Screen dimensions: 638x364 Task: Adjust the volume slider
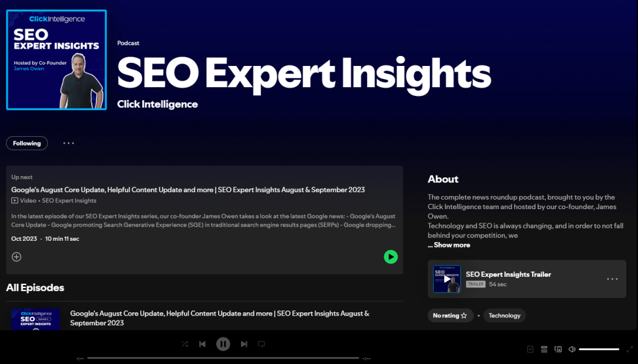pyautogui.click(x=598, y=349)
